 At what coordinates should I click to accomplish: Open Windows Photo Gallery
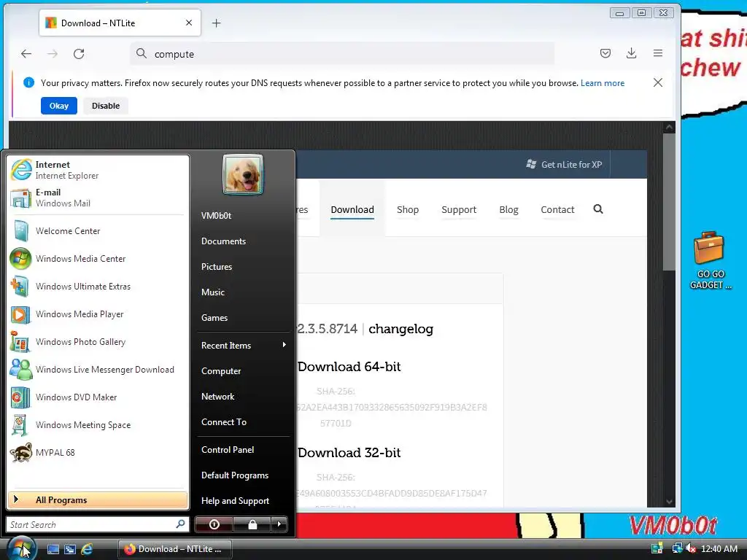pos(98,341)
